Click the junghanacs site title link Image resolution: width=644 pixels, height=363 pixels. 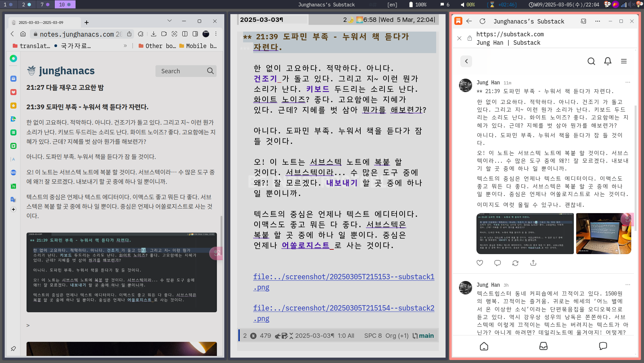pyautogui.click(x=66, y=71)
